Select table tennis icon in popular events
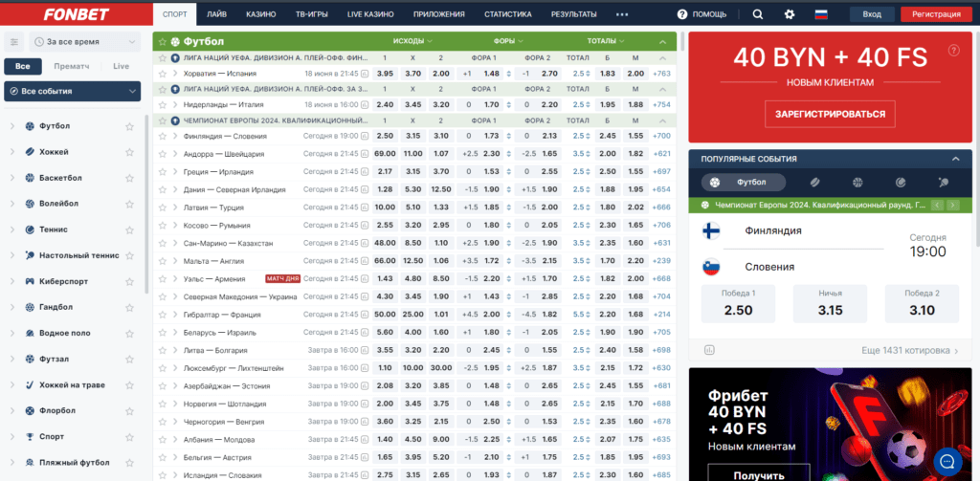This screenshot has height=481, width=980. coord(943,183)
